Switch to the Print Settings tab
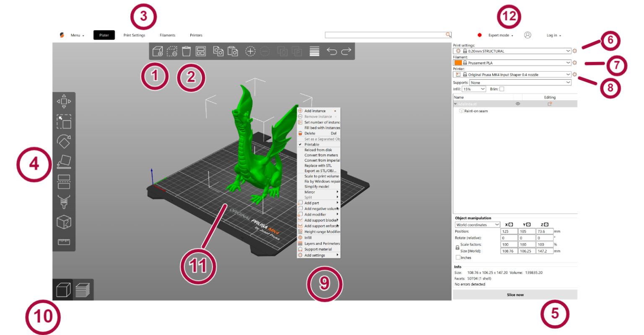Viewport: 644px width, 335px height. [x=135, y=35]
